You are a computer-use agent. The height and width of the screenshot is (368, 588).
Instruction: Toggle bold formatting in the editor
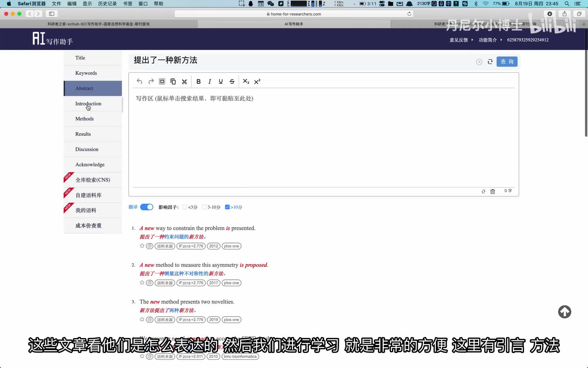tap(198, 81)
